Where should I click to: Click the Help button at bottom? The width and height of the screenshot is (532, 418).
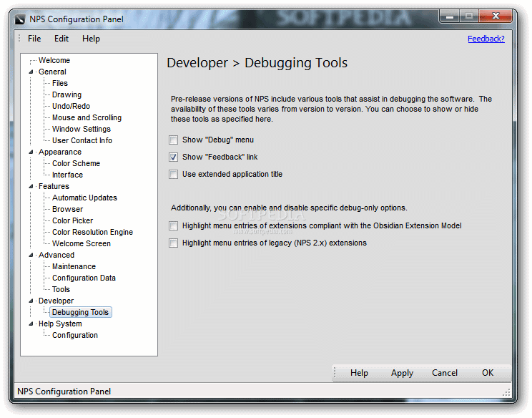coord(359,373)
